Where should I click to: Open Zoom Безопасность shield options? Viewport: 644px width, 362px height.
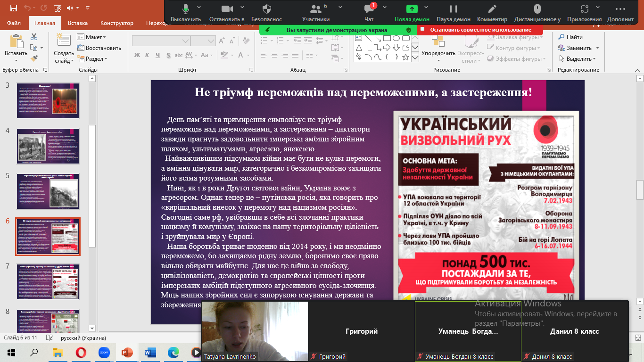[266, 12]
